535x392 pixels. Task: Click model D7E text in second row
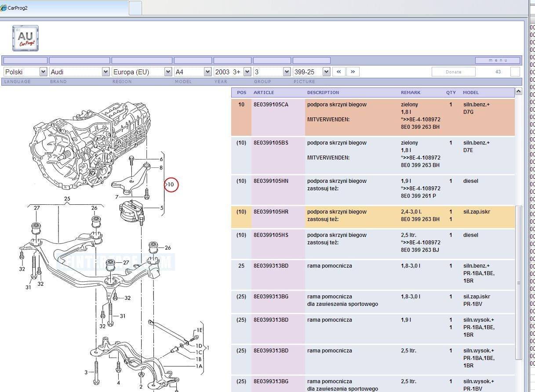469,150
